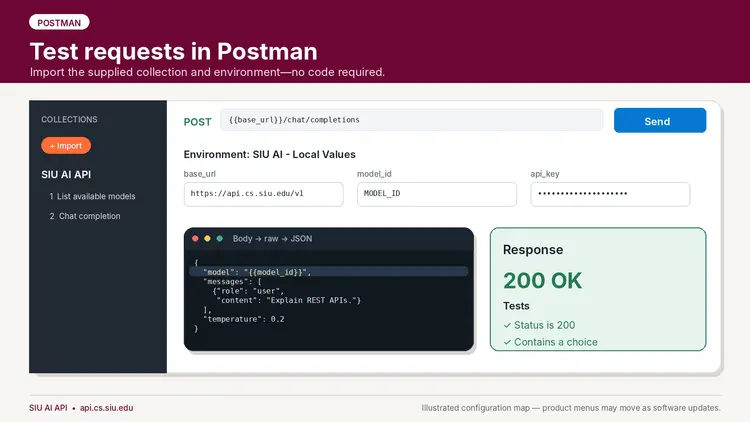
Task: Click the "temperature": 0.2 line
Action: [x=243, y=319]
